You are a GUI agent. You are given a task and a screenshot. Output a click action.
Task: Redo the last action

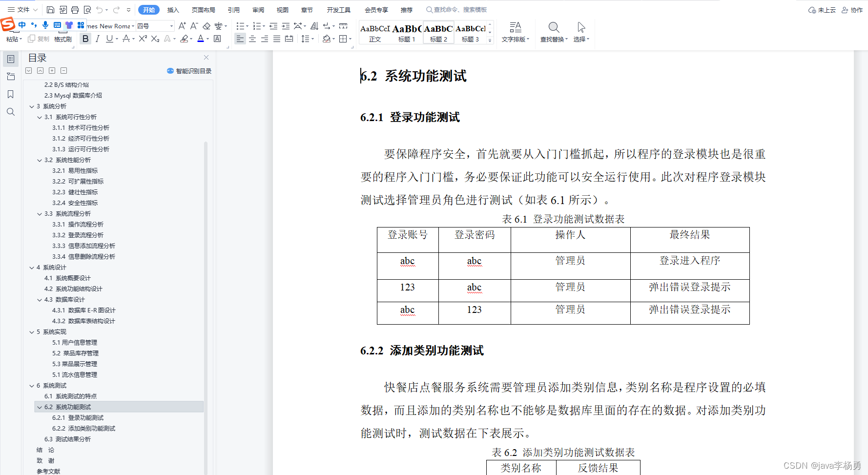click(x=116, y=10)
